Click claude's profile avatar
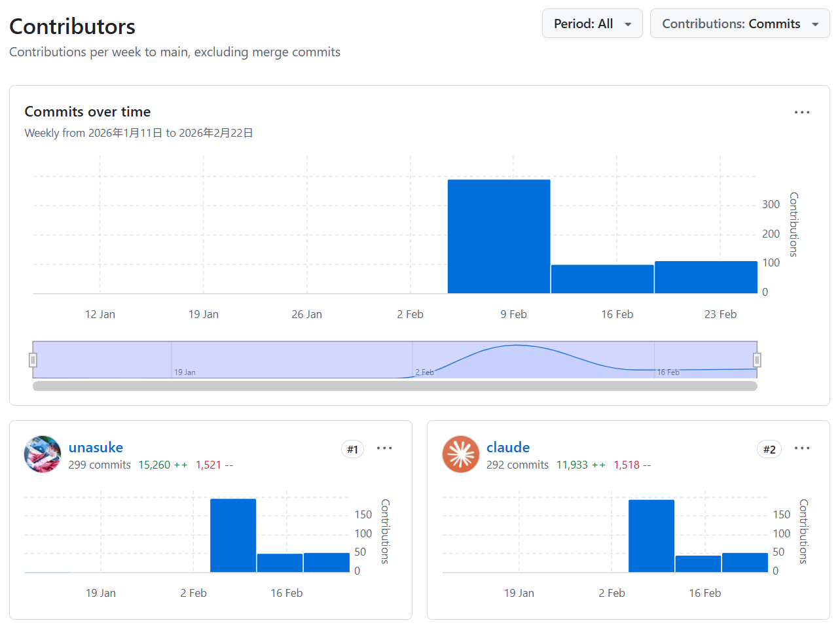840x627 pixels. (x=460, y=454)
